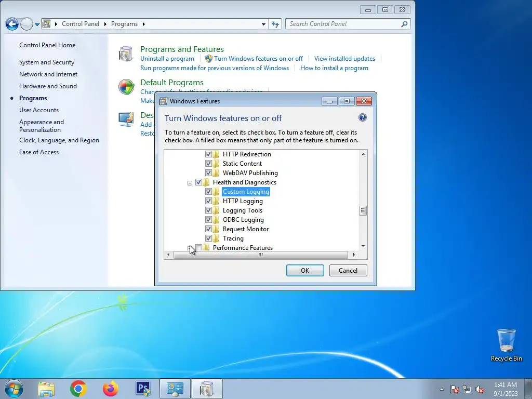
Task: Click OK in Windows Features dialog
Action: coord(305,270)
